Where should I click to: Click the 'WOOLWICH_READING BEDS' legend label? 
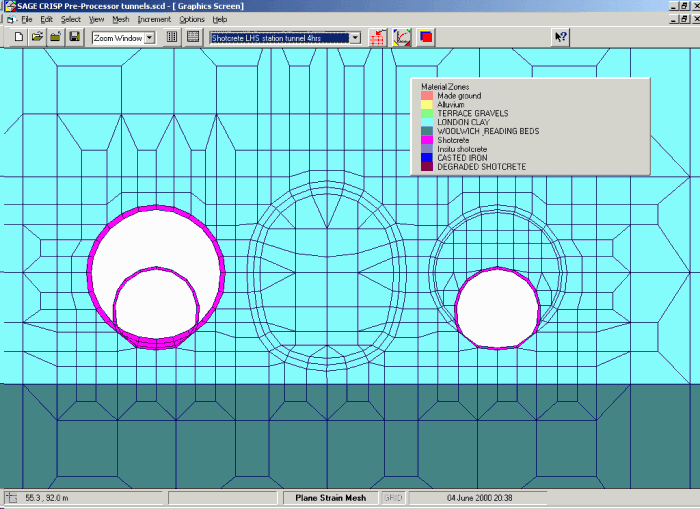tap(488, 131)
